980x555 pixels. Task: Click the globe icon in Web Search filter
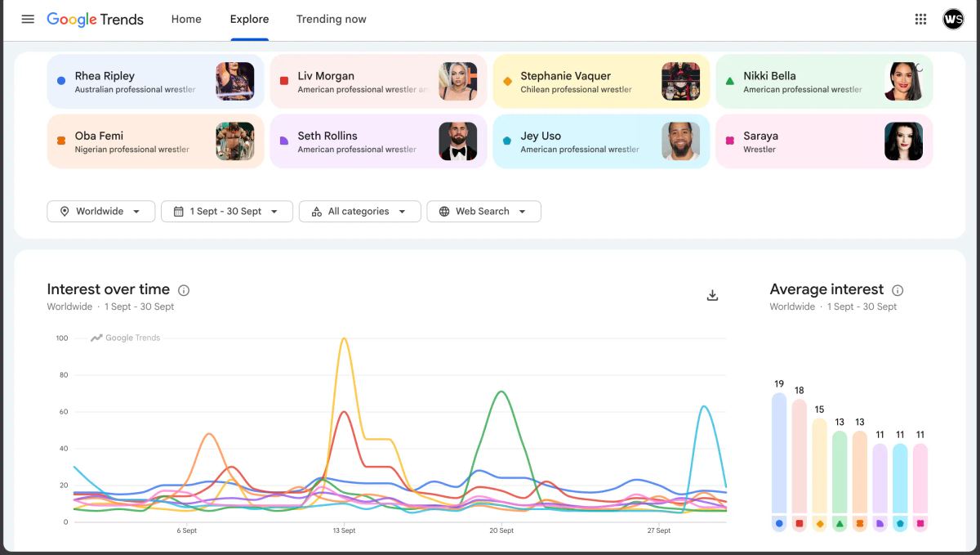(x=444, y=211)
